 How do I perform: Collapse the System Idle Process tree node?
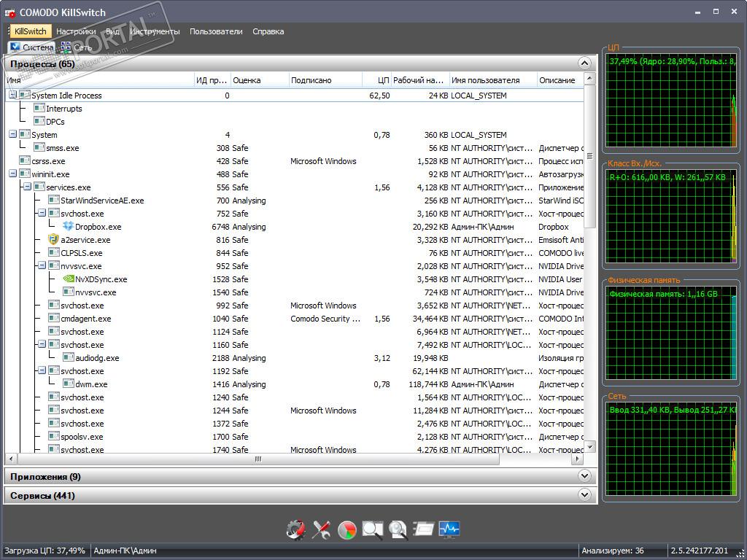point(13,96)
